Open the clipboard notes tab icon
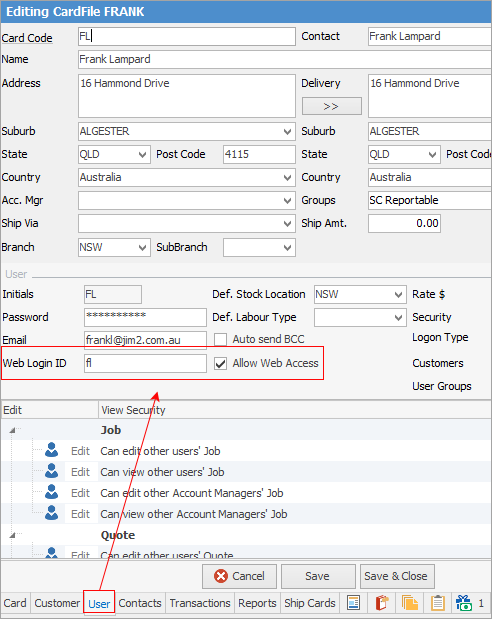 [438, 603]
